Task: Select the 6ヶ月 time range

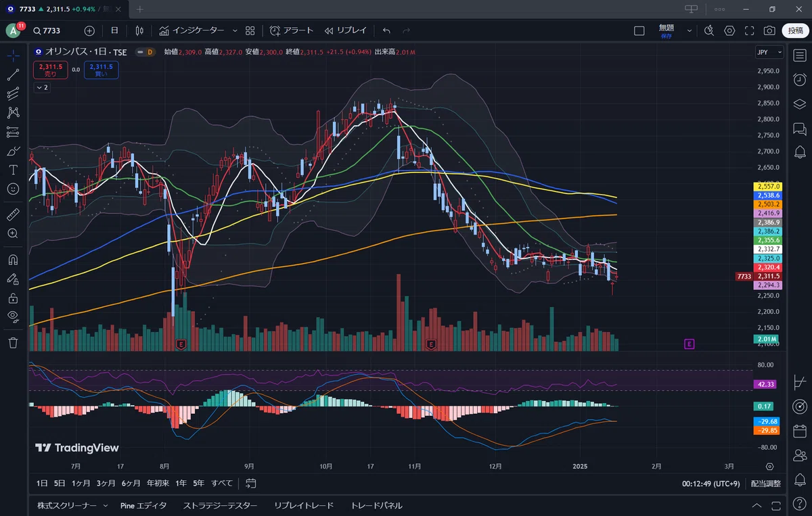Action: click(131, 483)
